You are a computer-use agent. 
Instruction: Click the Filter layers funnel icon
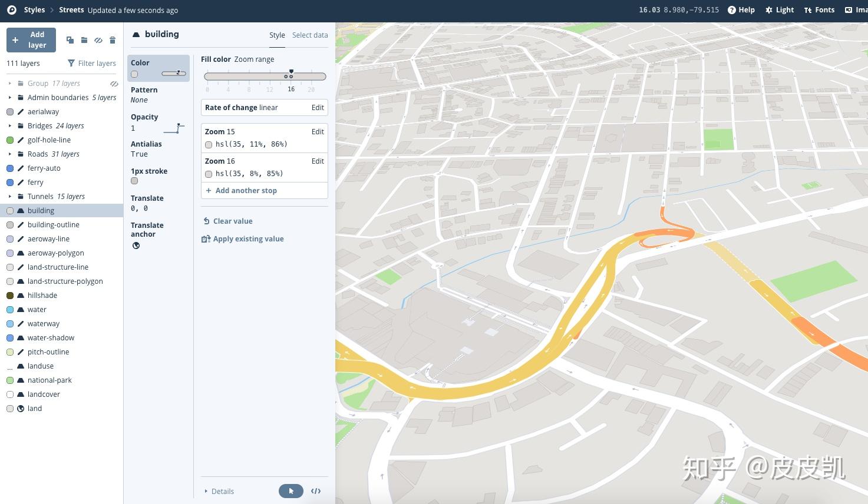pyautogui.click(x=71, y=63)
